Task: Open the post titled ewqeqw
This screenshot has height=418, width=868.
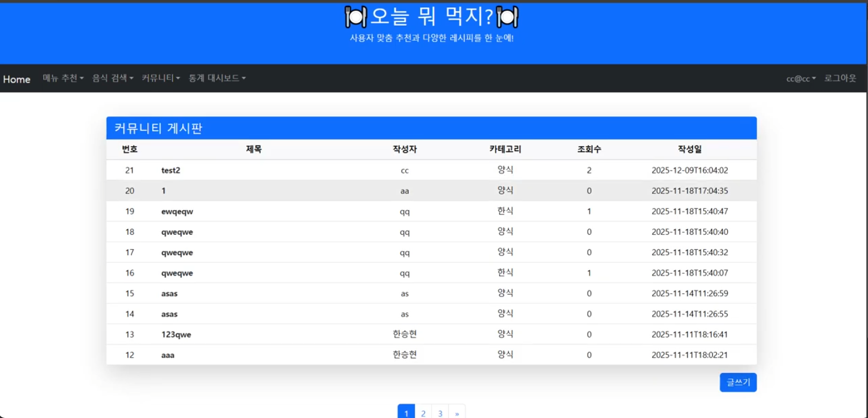Action: tap(177, 211)
